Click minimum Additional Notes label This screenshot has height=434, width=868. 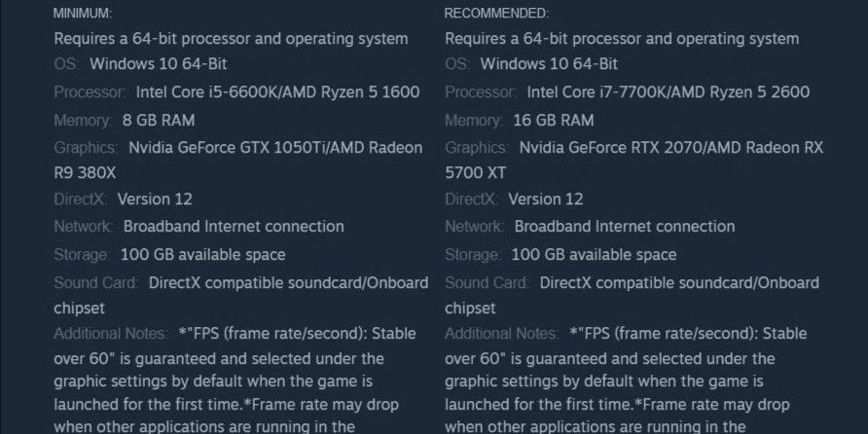click(111, 334)
